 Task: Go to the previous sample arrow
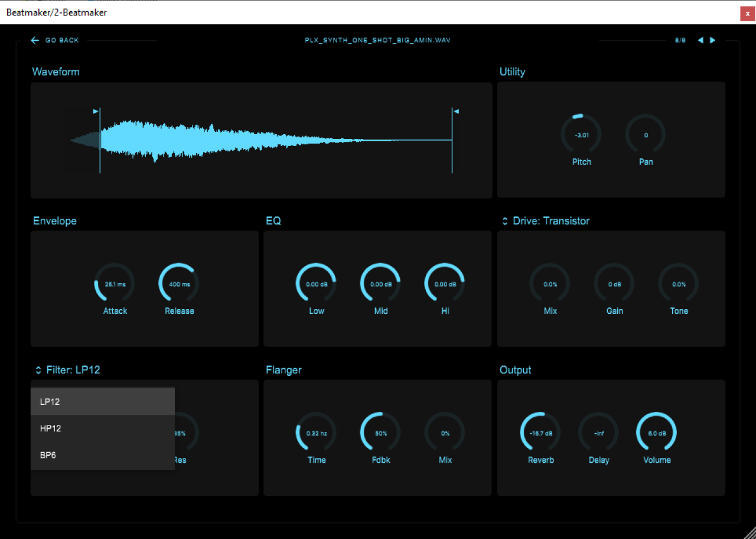tap(700, 40)
